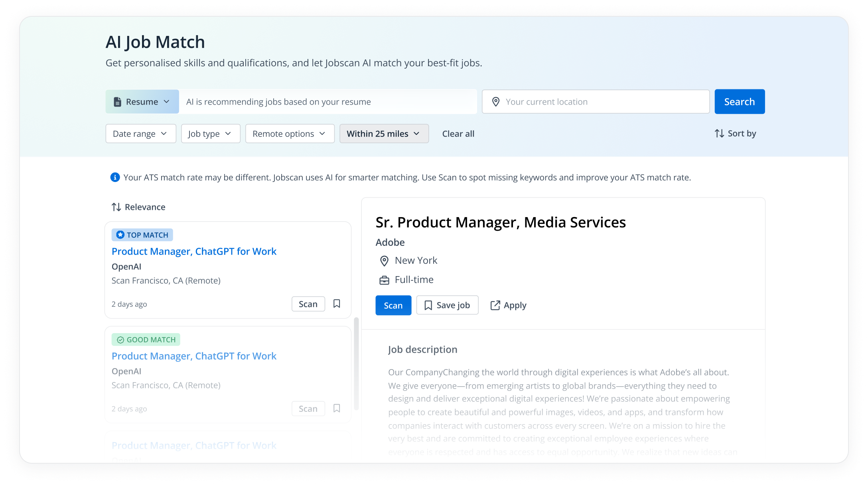Click the blue info icon beside the ATS notice

coord(115,177)
